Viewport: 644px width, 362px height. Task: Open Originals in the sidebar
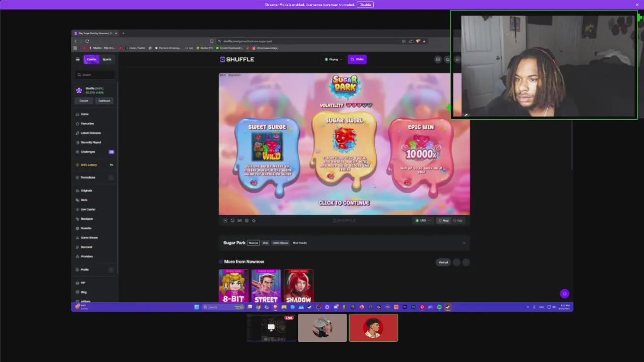click(x=87, y=191)
